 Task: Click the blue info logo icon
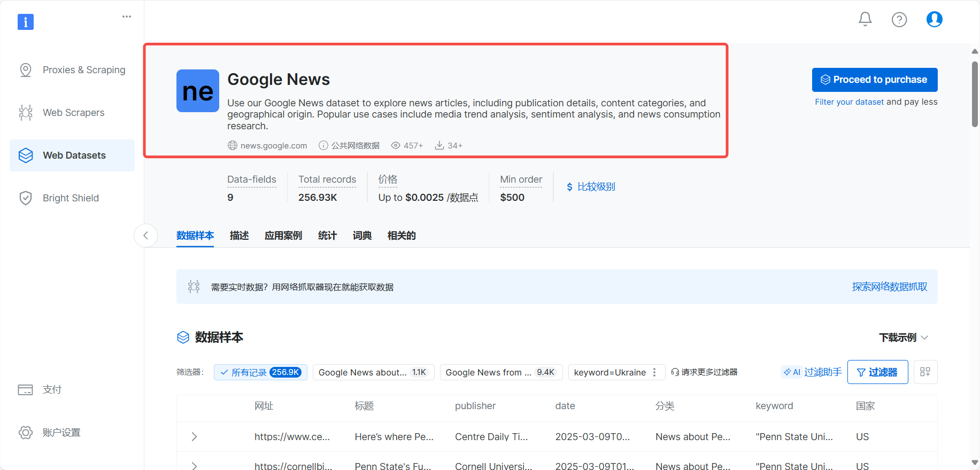[x=26, y=22]
